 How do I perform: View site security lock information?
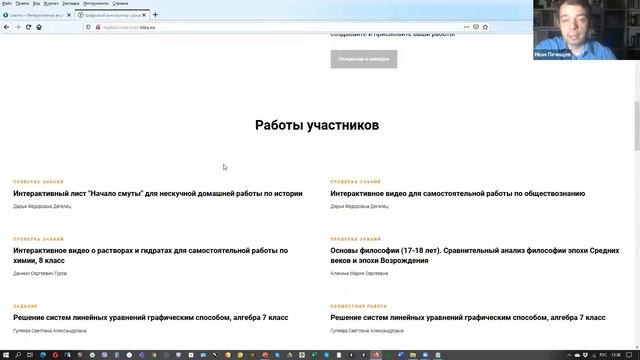[98, 27]
